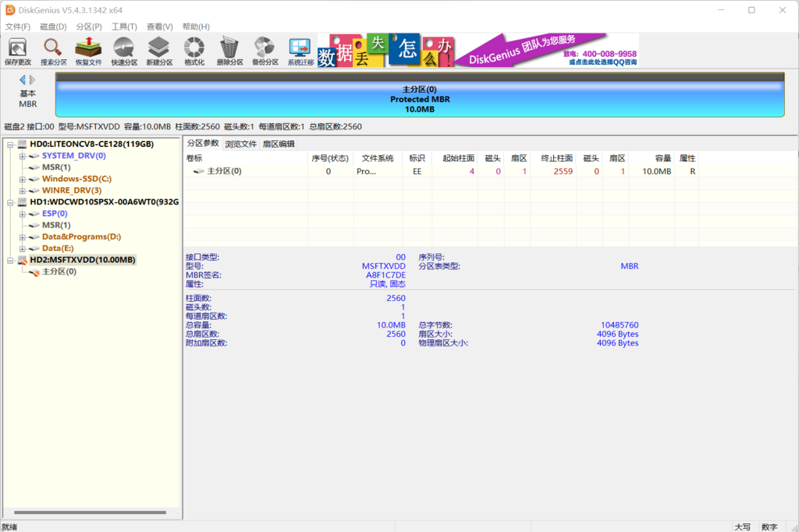Click the A8F1C7DE MBR signature value
Image resolution: width=799 pixels, height=532 pixels.
point(385,275)
